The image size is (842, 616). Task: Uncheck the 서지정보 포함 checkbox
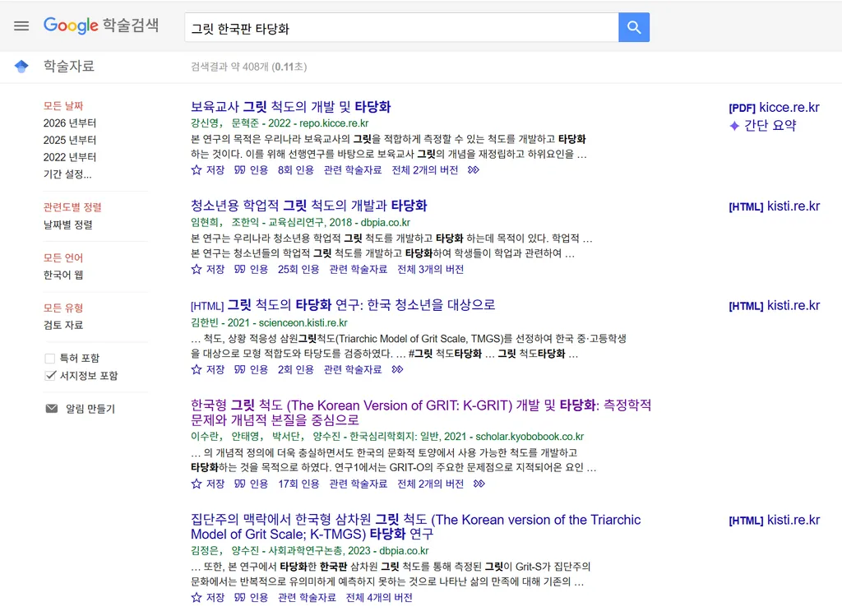pyautogui.click(x=50, y=375)
